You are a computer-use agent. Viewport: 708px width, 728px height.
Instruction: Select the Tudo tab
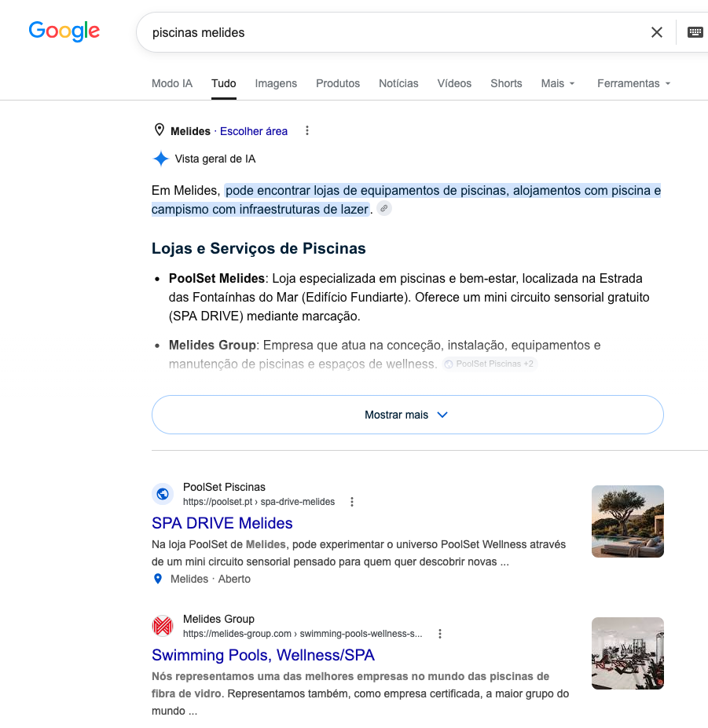[224, 83]
